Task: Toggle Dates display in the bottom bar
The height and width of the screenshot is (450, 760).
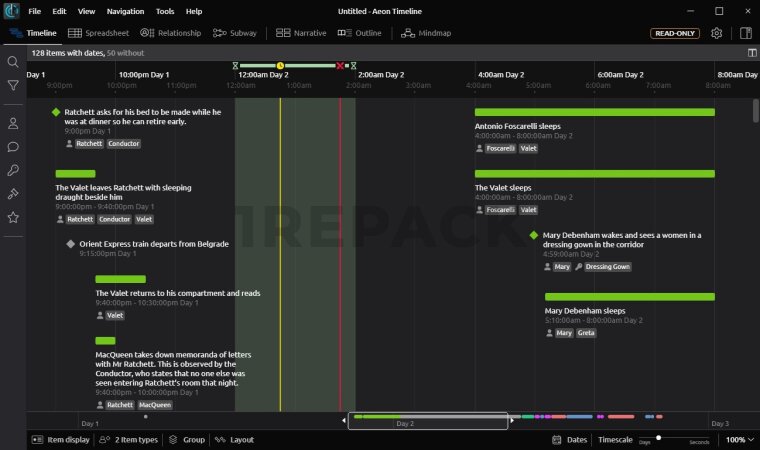Action: click(x=570, y=440)
